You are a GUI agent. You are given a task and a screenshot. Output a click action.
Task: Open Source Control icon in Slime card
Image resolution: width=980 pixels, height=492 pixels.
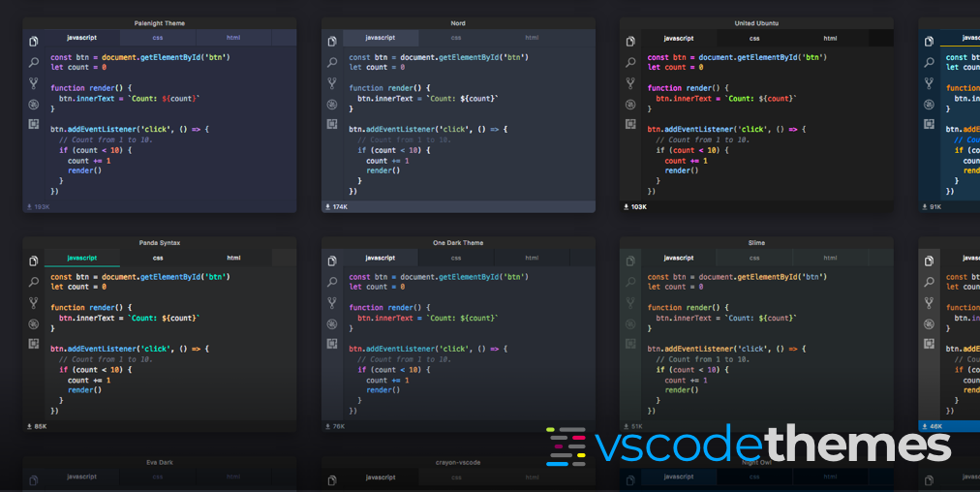pos(630,302)
